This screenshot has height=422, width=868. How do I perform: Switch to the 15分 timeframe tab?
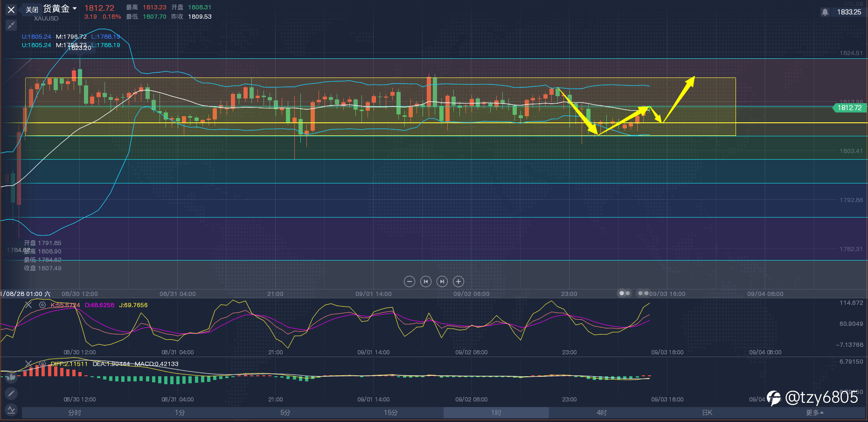(391, 413)
